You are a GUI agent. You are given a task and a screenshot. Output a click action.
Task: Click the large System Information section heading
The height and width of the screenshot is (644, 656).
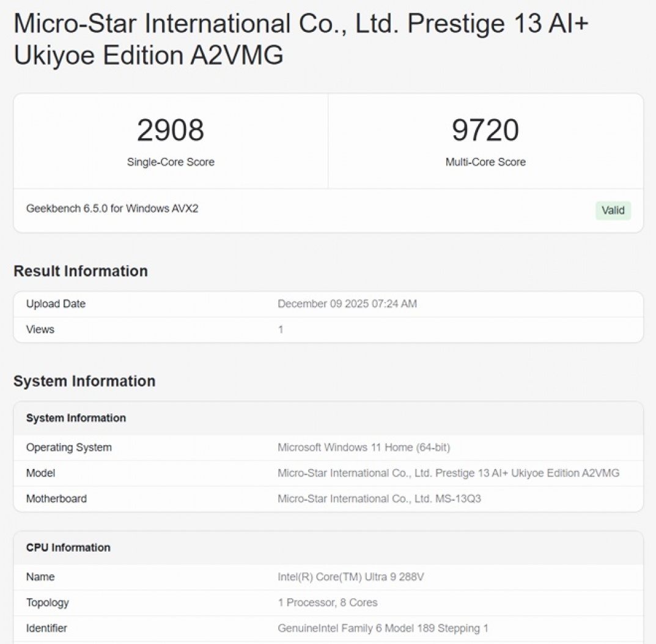[x=84, y=381]
